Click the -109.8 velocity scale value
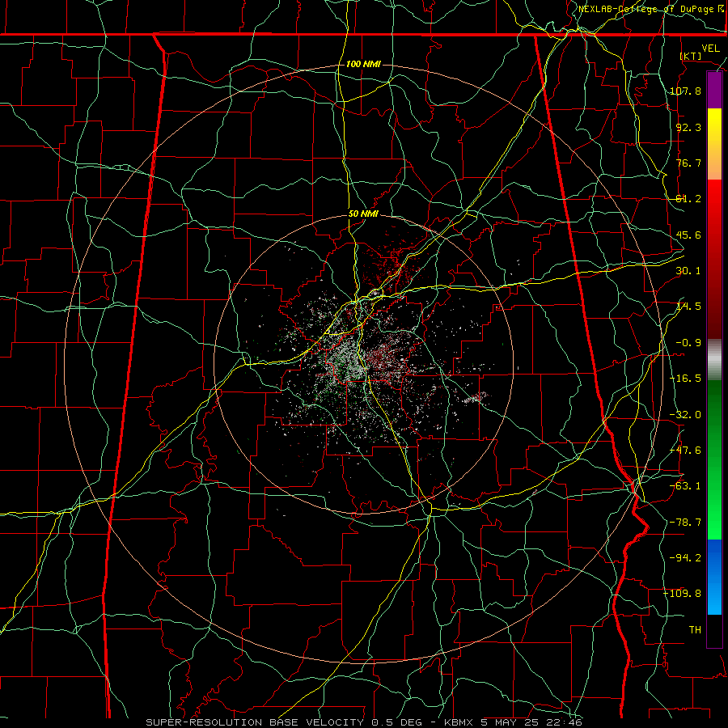The height and width of the screenshot is (728, 728). click(683, 594)
